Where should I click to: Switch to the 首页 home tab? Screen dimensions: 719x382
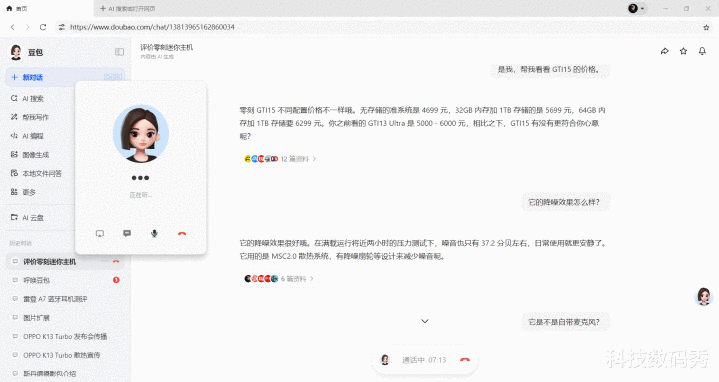pos(47,8)
